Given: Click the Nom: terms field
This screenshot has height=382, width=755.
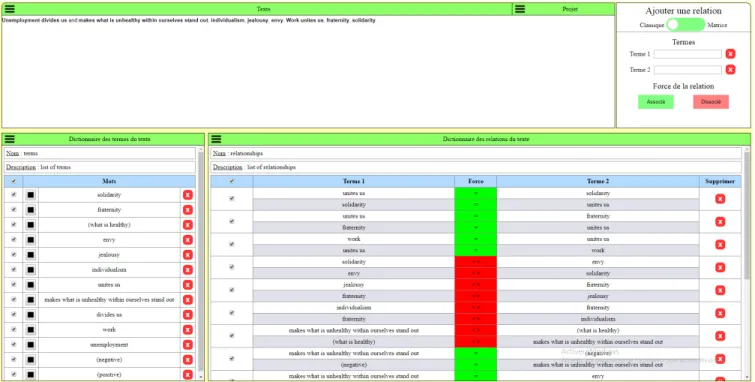Looking at the screenshot, I should (100, 153).
